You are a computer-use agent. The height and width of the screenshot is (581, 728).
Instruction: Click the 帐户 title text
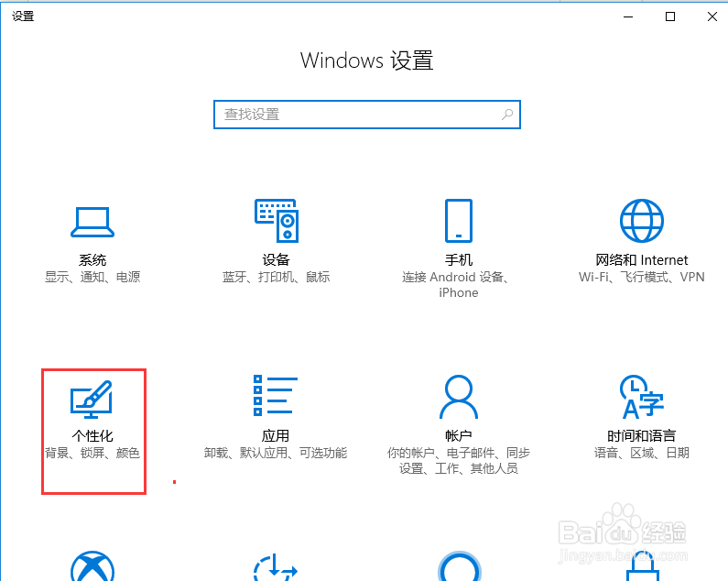[x=459, y=436]
